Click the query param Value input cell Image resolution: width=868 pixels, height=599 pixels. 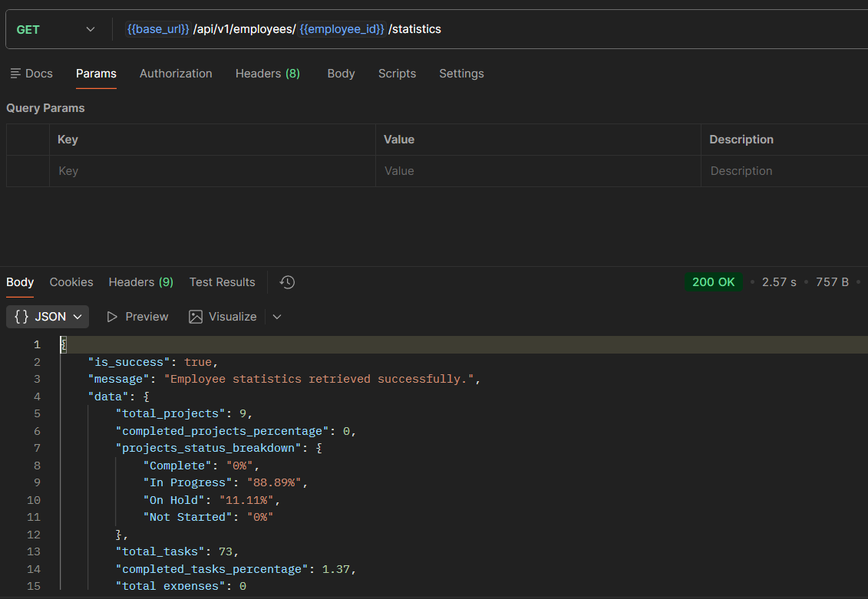(x=537, y=171)
